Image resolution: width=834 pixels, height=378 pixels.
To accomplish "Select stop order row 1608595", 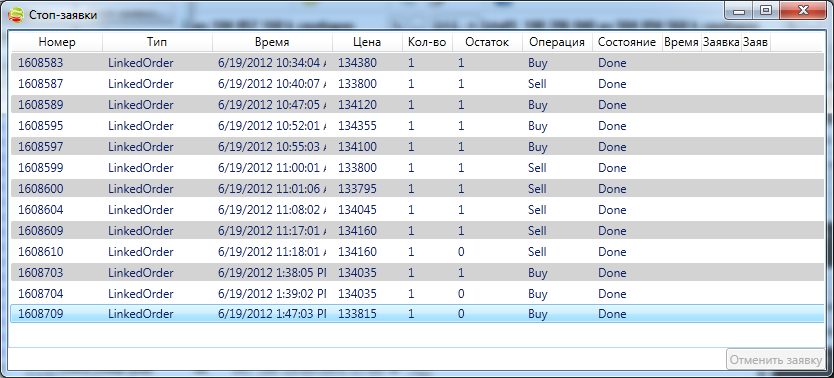I will coord(418,126).
